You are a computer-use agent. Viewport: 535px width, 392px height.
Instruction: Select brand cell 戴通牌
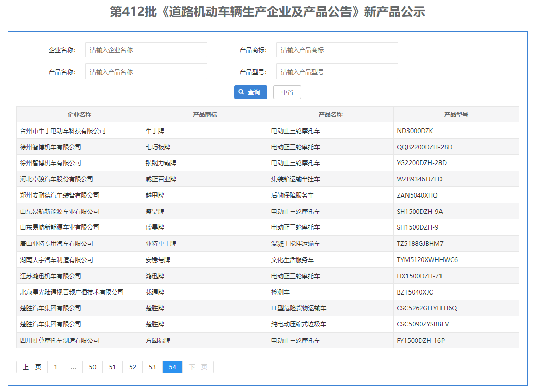[x=205, y=292]
